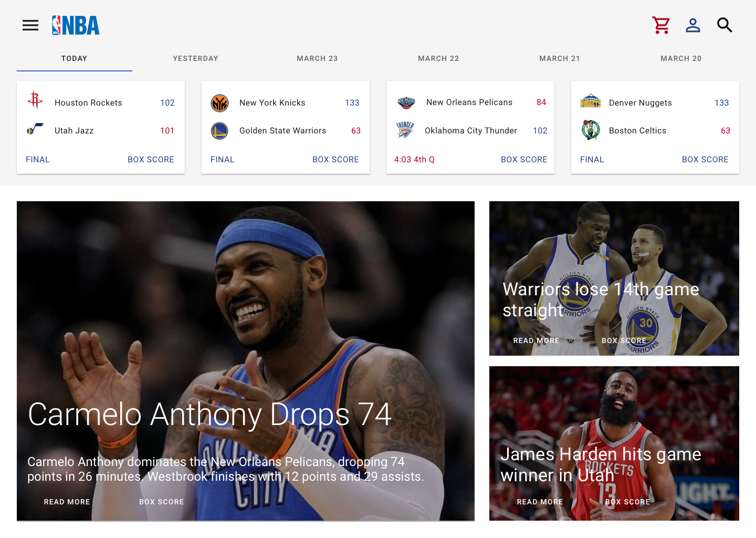
Task: Switch to the MARCH 22 tab
Action: [x=438, y=59]
